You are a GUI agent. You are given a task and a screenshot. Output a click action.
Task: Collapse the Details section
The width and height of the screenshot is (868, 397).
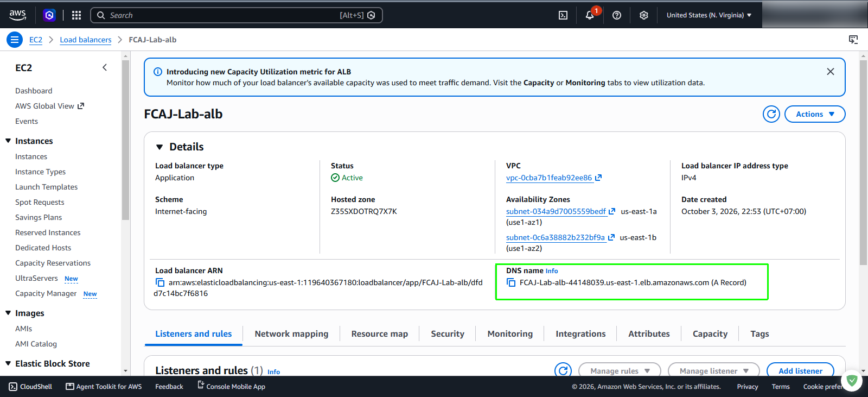(x=159, y=147)
